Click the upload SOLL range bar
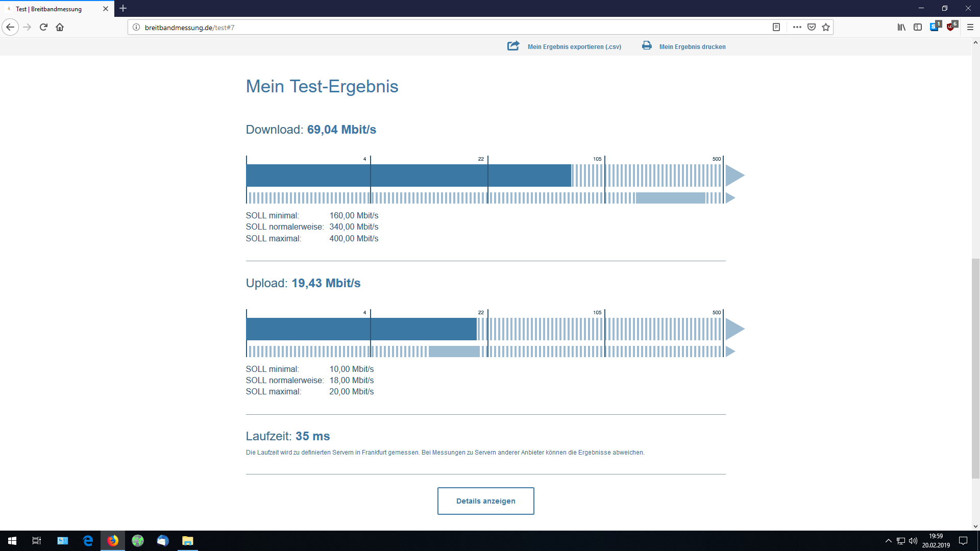The height and width of the screenshot is (551, 980). point(454,352)
